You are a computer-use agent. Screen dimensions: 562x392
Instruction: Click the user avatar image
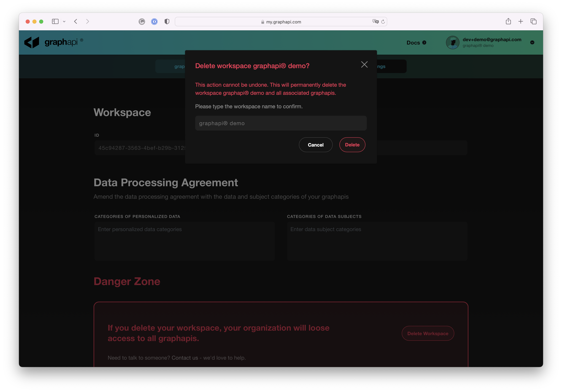pos(452,43)
